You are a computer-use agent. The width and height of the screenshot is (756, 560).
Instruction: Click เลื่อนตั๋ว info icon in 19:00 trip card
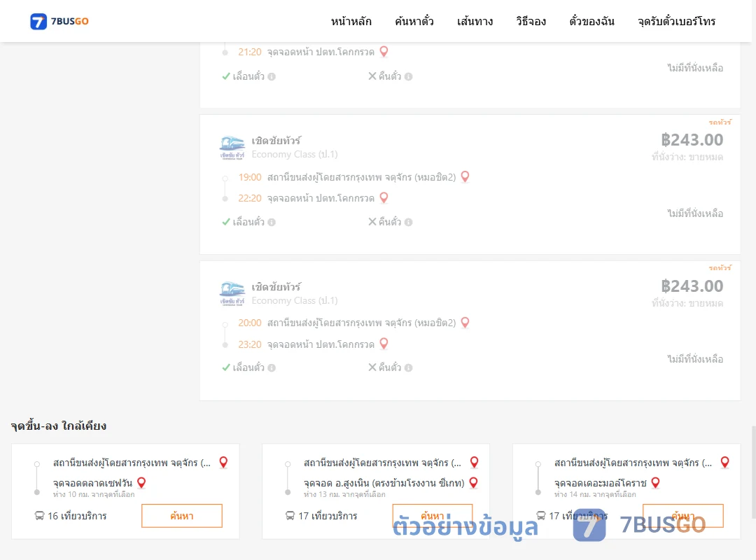[272, 223]
